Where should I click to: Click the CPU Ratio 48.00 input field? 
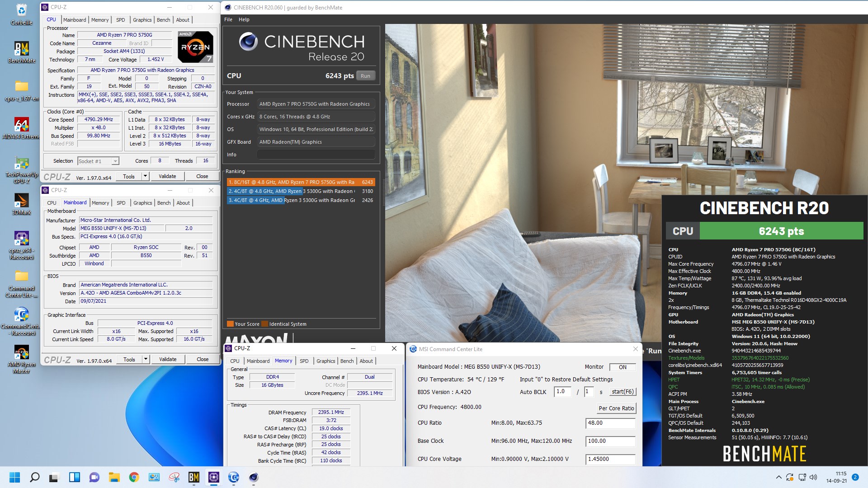[610, 423]
